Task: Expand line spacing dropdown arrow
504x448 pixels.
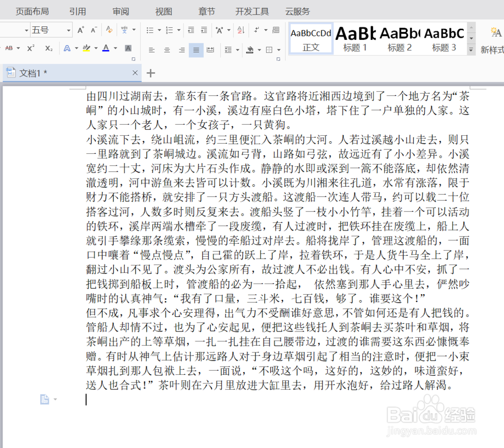Action: tap(237, 50)
